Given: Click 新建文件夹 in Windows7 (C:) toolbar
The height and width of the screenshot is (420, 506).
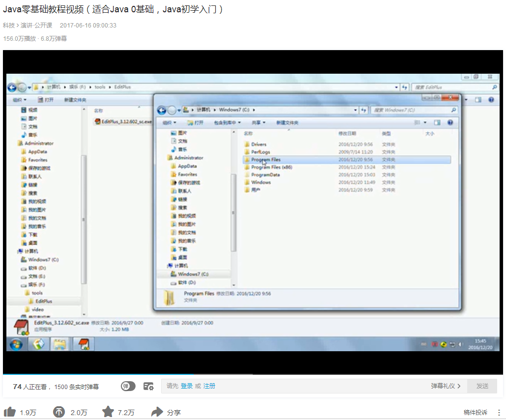Looking at the screenshot, I should pos(287,123).
